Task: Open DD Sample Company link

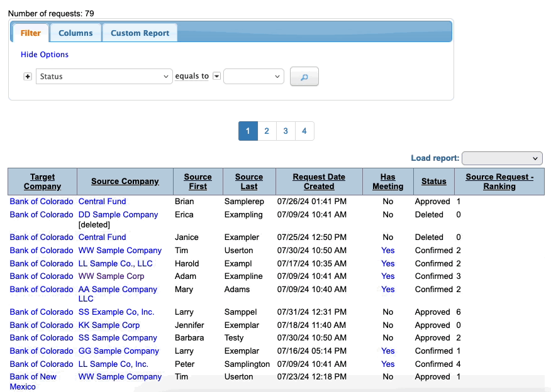Action: click(118, 215)
